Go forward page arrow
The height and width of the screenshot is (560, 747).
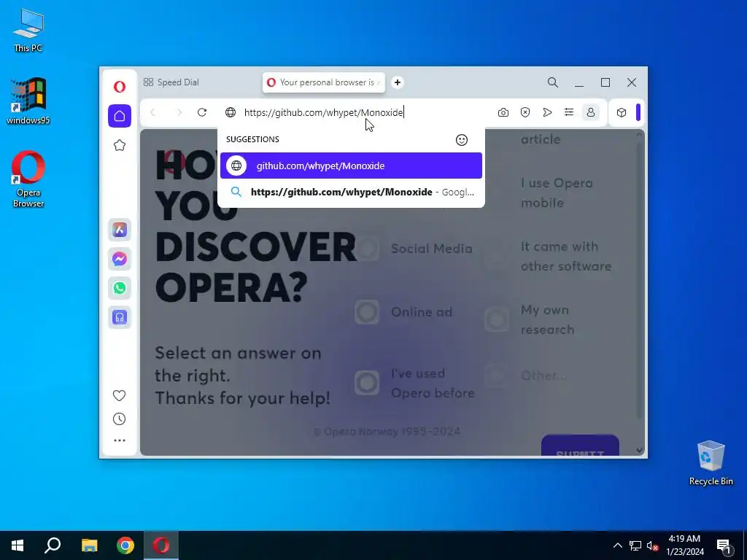coord(179,112)
